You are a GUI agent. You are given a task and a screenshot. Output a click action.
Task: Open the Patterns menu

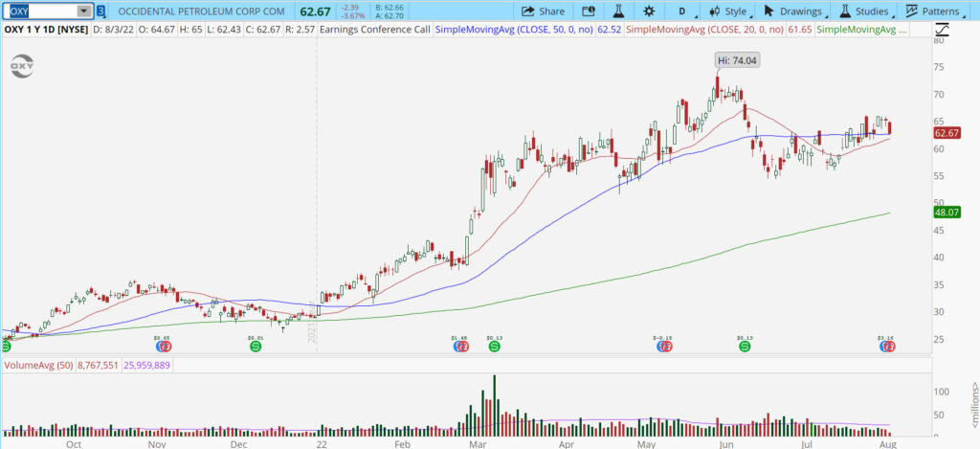pyautogui.click(x=934, y=11)
